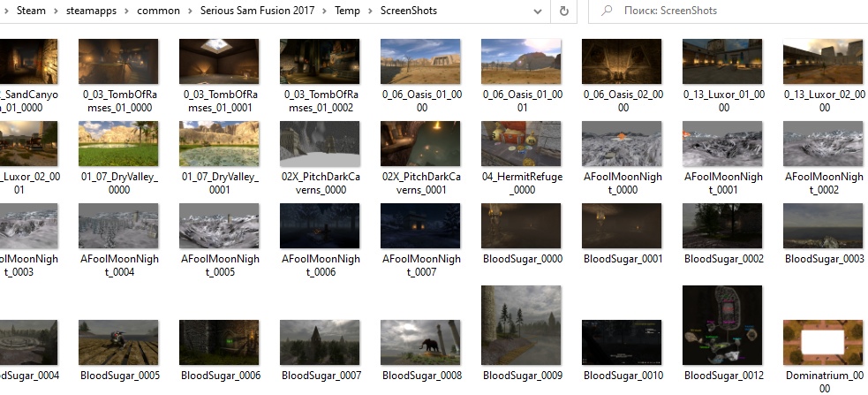Go to Serious Sam Fusion 2017 breadcrumb
The image size is (868, 395).
[x=258, y=11]
